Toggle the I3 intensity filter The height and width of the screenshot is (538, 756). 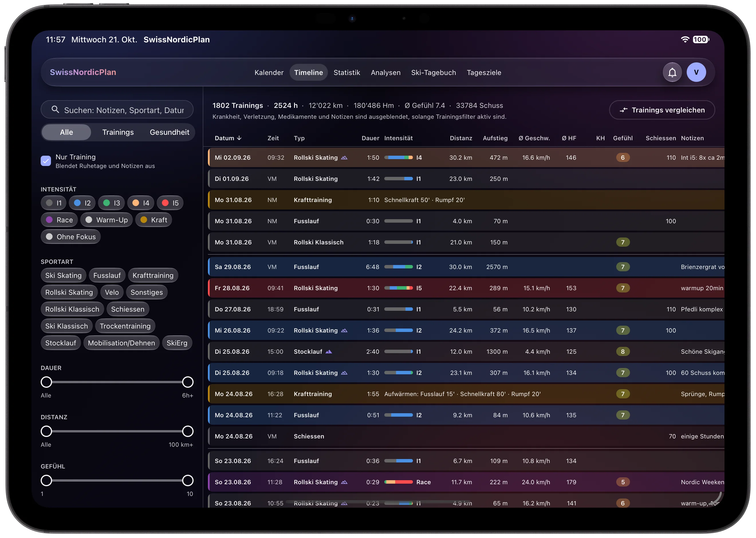pyautogui.click(x=111, y=203)
